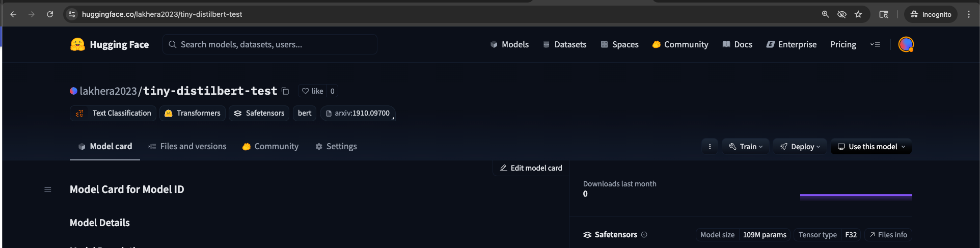Open Files info link
The height and width of the screenshot is (248, 980).
tap(888, 235)
